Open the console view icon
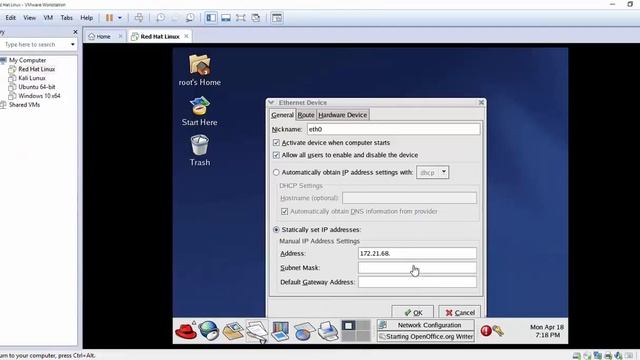Viewport: 640px width, 360px height. (x=277, y=18)
